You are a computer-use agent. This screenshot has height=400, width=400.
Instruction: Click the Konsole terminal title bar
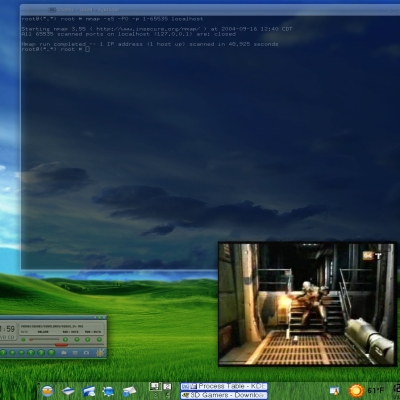(210, 10)
